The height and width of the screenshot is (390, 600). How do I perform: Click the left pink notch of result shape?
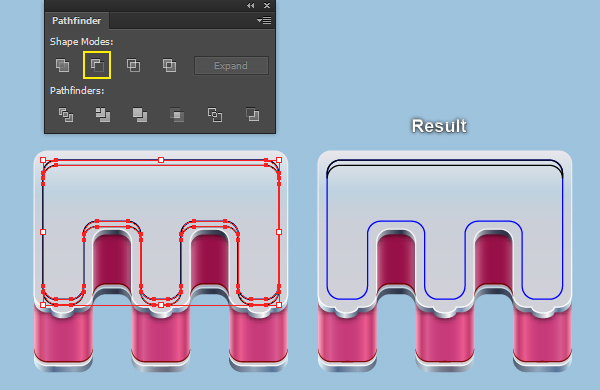[396, 259]
